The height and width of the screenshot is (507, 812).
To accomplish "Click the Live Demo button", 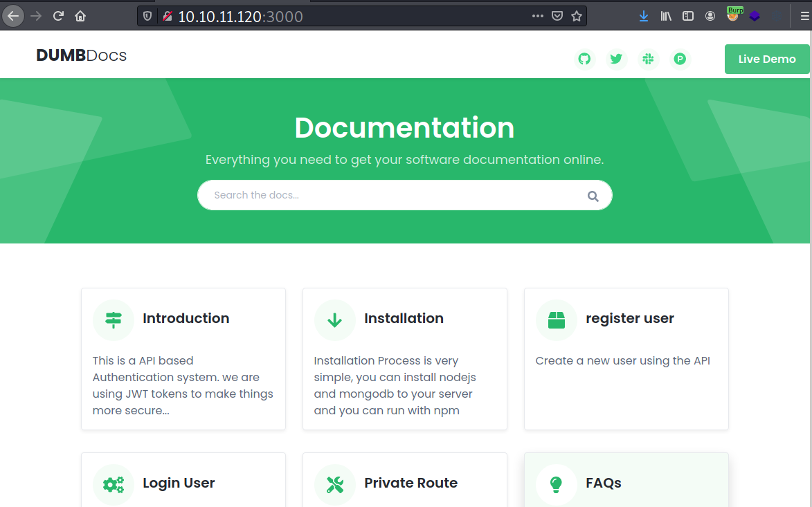I will [766, 59].
